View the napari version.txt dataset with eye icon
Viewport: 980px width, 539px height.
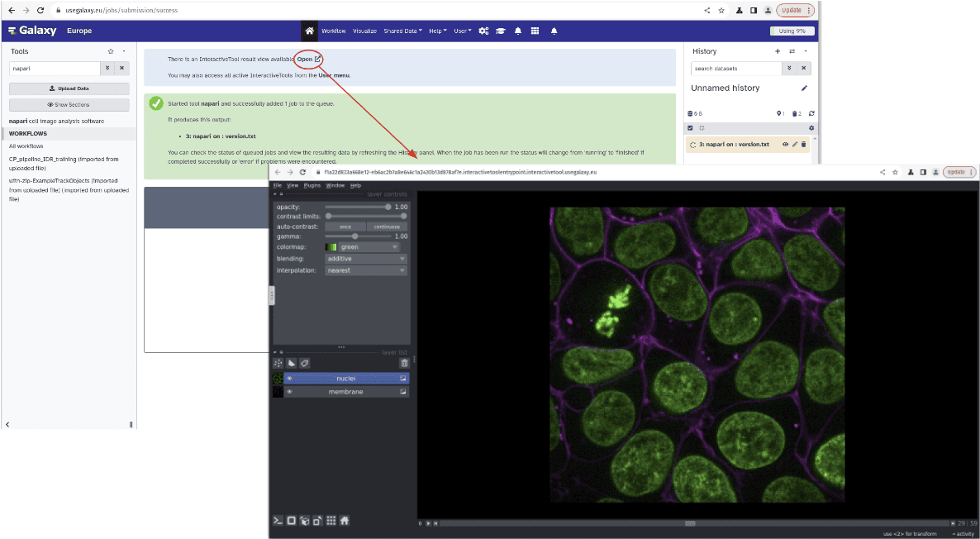point(785,145)
